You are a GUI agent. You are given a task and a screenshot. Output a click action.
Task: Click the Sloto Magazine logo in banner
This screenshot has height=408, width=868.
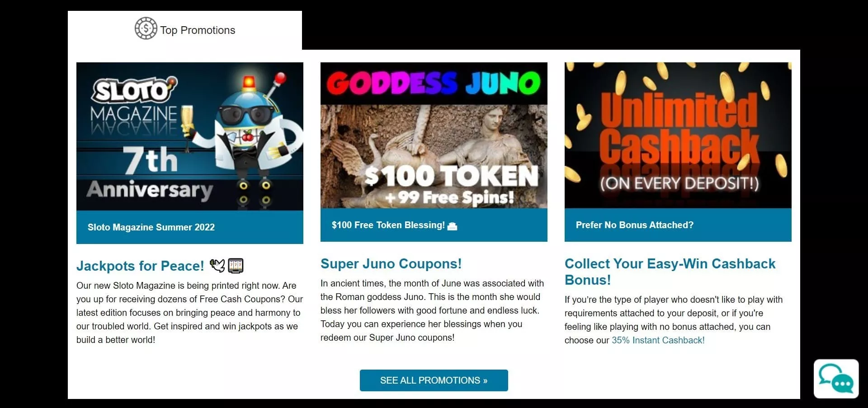pos(134,103)
